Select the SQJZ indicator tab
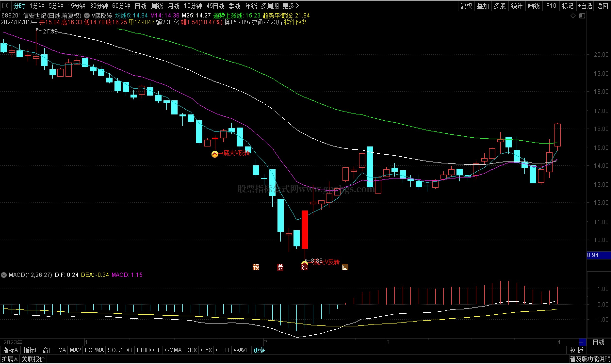 [x=115, y=350]
